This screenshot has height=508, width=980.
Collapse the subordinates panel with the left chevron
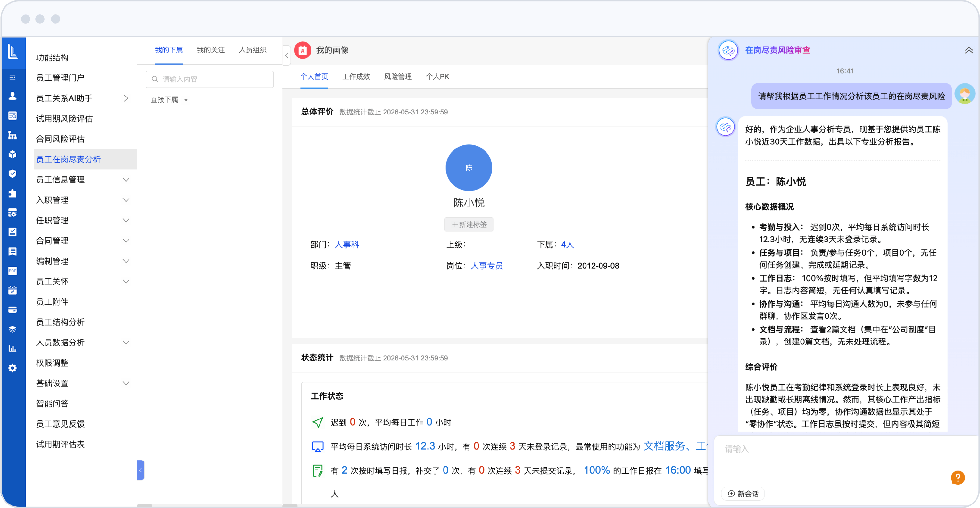[x=287, y=55]
